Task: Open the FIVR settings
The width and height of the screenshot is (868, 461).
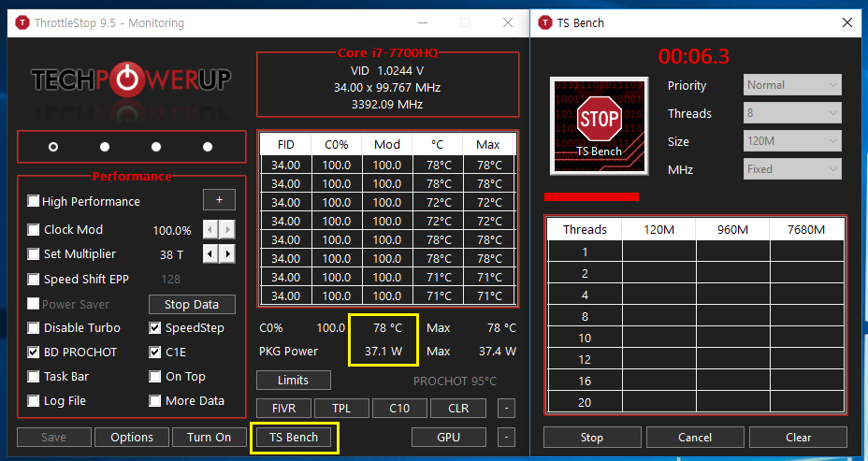Action: 284,409
